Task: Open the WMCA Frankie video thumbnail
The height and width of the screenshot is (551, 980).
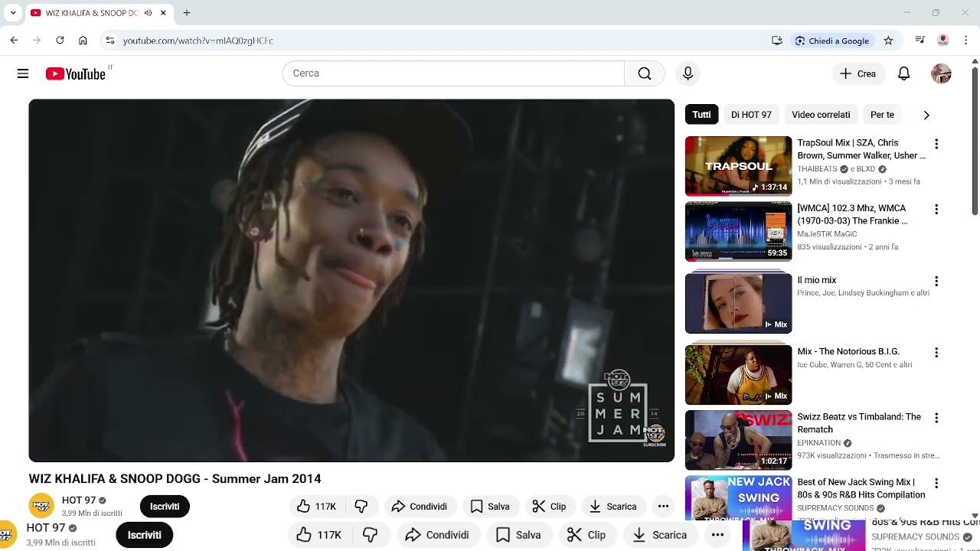Action: [738, 231]
